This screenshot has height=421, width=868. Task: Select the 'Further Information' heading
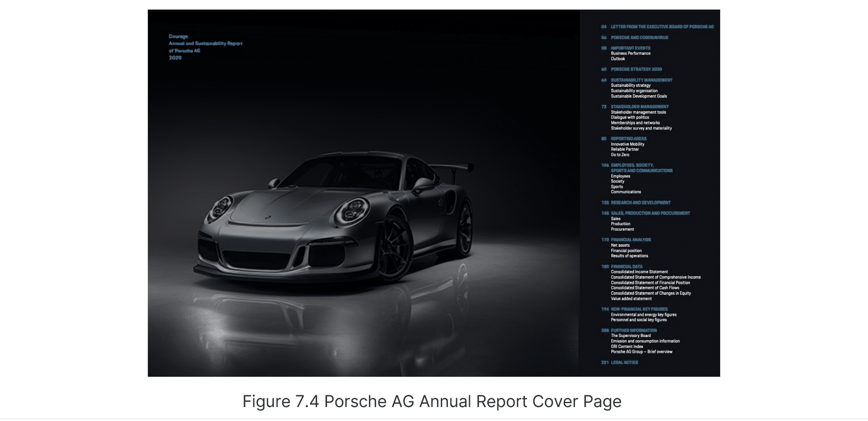[x=634, y=331]
